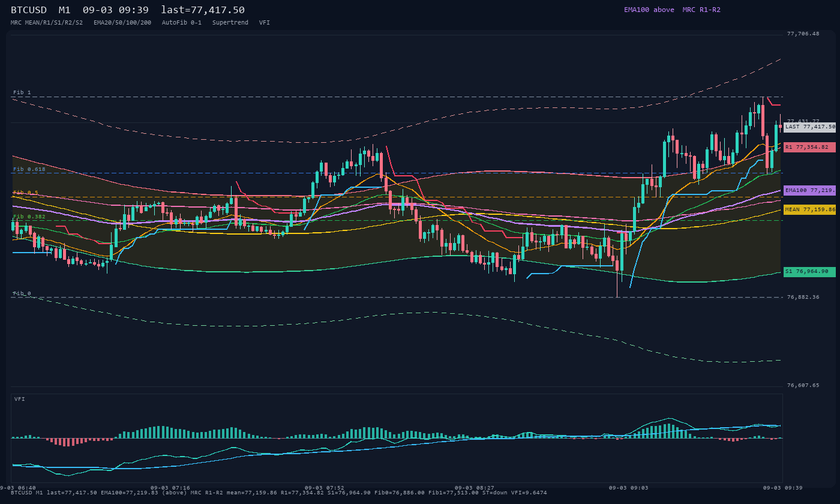Click the 'MRC R1-R2' status text
Image resolution: width=840 pixels, height=504 pixels.
click(701, 10)
